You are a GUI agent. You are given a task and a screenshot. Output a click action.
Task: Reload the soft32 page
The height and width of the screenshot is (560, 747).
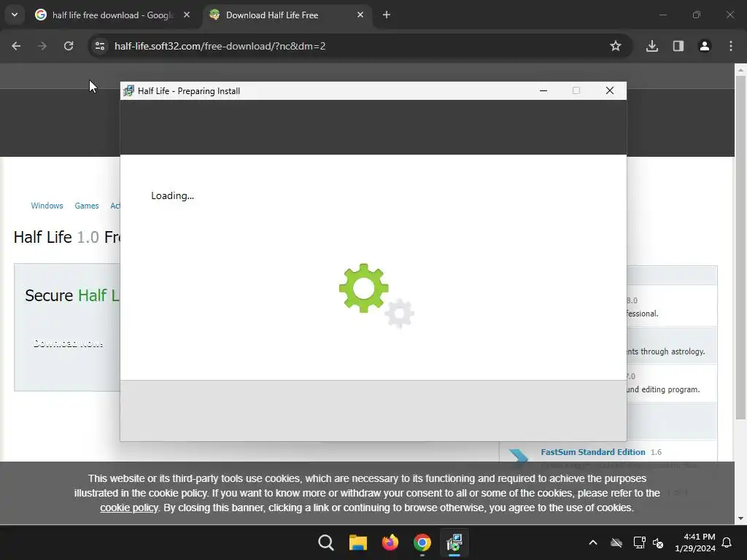pyautogui.click(x=69, y=46)
